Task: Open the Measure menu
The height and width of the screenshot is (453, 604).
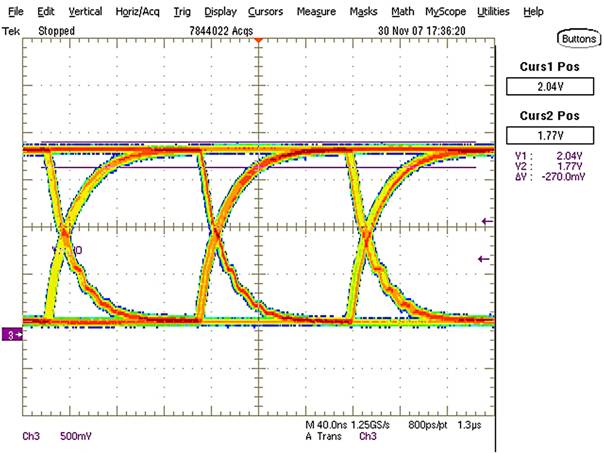Action: [x=316, y=11]
